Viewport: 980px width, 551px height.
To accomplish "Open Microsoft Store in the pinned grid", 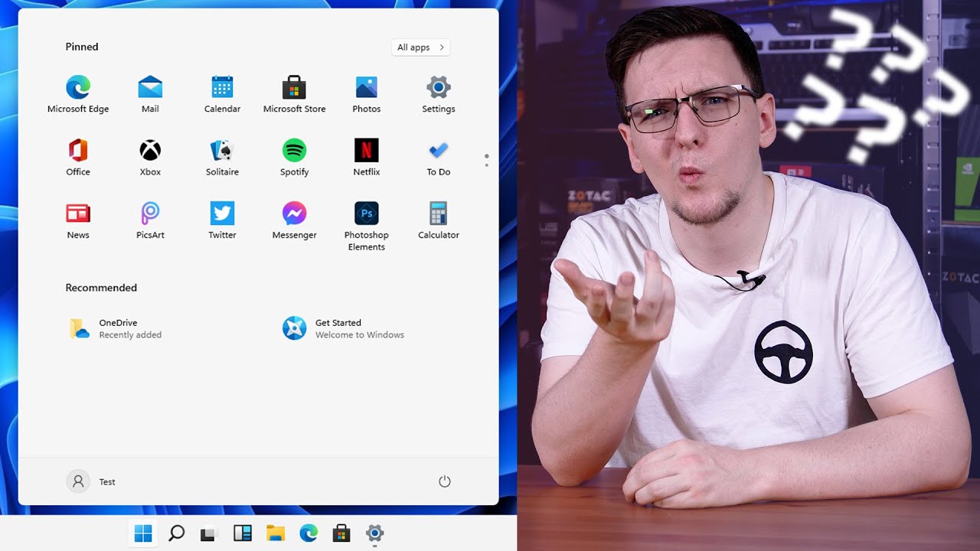I will pos(294,94).
